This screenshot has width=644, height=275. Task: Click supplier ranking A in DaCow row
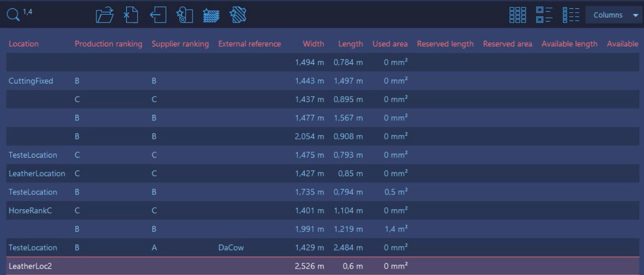tap(154, 247)
